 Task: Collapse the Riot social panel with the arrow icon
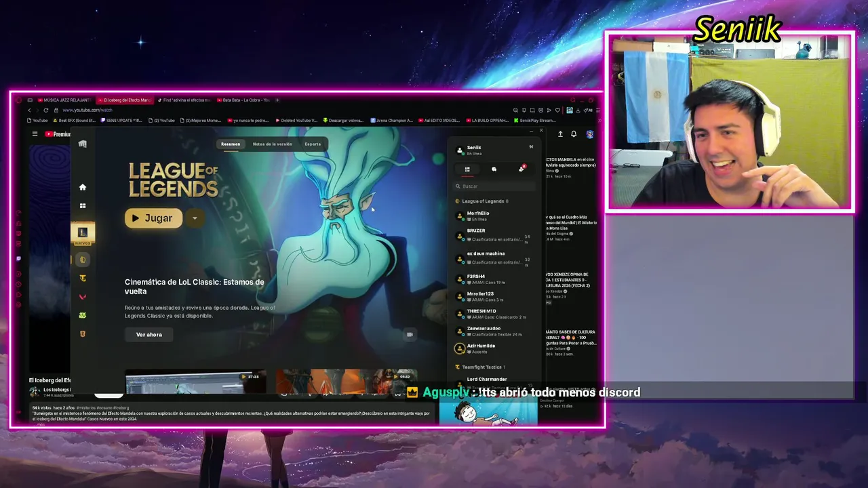(531, 147)
